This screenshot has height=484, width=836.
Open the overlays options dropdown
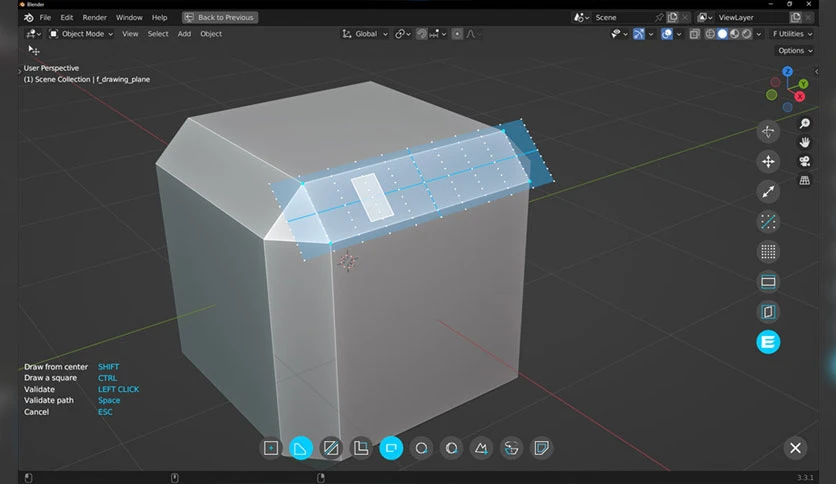coord(679,34)
